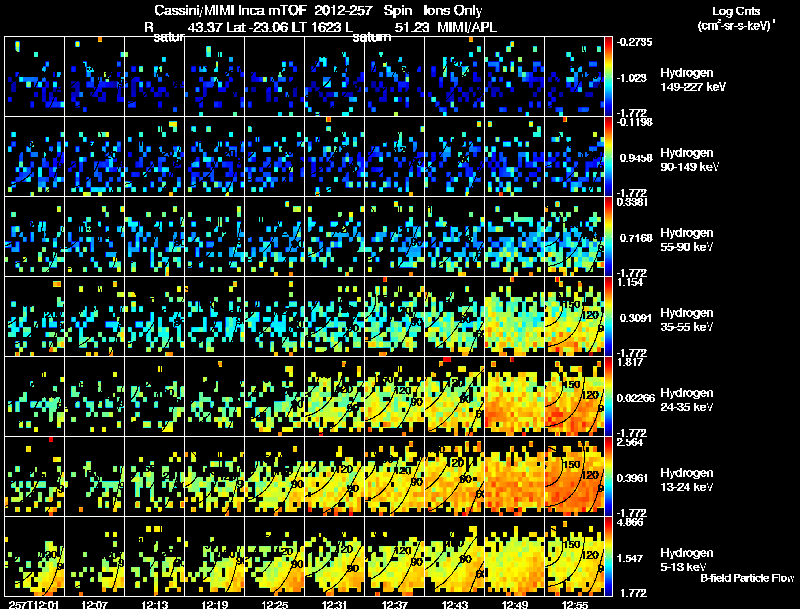The image size is (800, 609).
Task: Click the B-field Particle Flow label
Action: click(x=747, y=578)
